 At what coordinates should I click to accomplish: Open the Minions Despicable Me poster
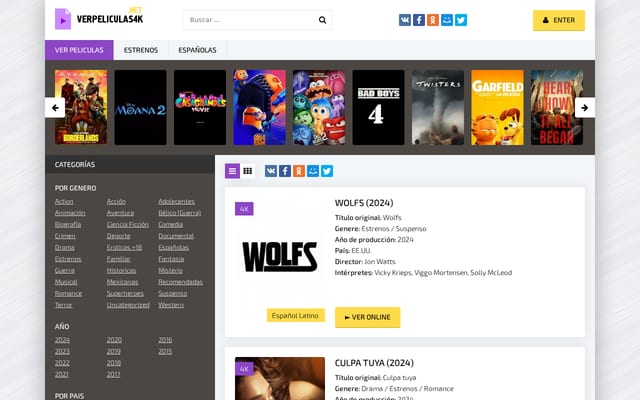click(x=260, y=107)
